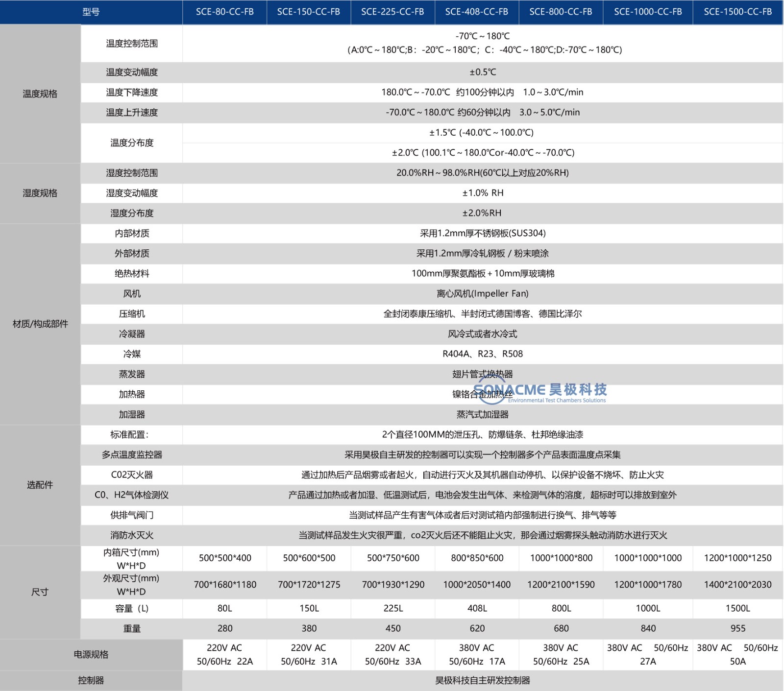Screen dimensions: 784x691
Task: Click the SCE-80-CC-FB column header
Action: click(x=225, y=12)
